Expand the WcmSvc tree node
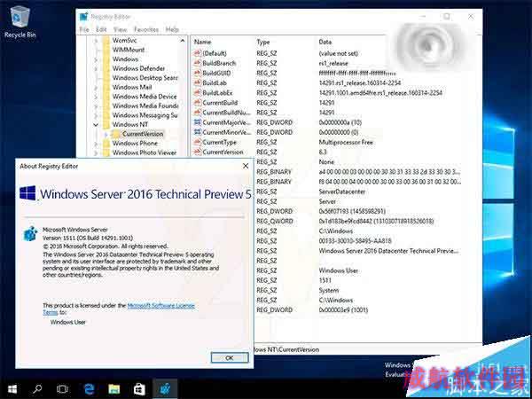 point(96,41)
